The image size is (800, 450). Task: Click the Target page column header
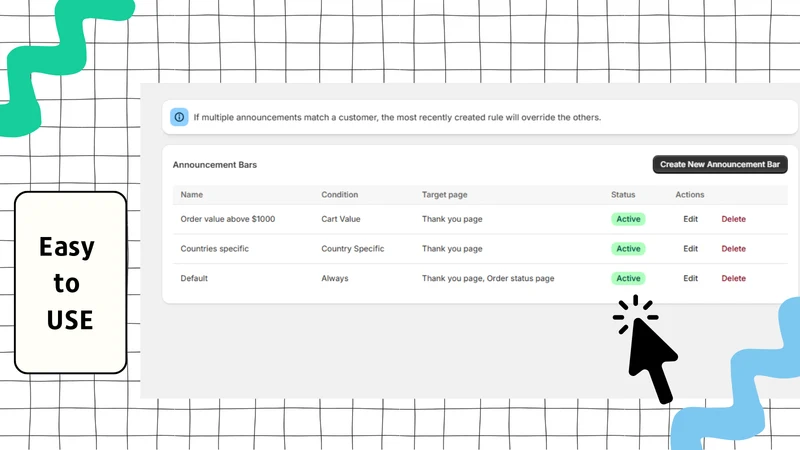click(x=444, y=195)
